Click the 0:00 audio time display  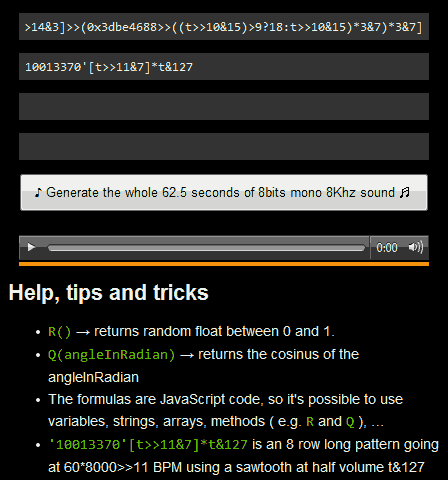tap(387, 248)
